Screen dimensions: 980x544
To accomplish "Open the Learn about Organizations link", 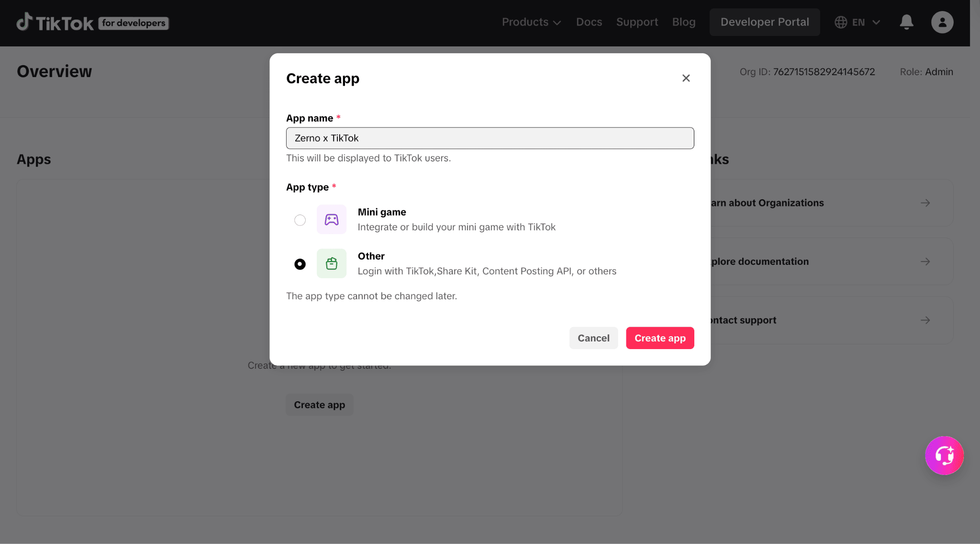I will (x=831, y=203).
